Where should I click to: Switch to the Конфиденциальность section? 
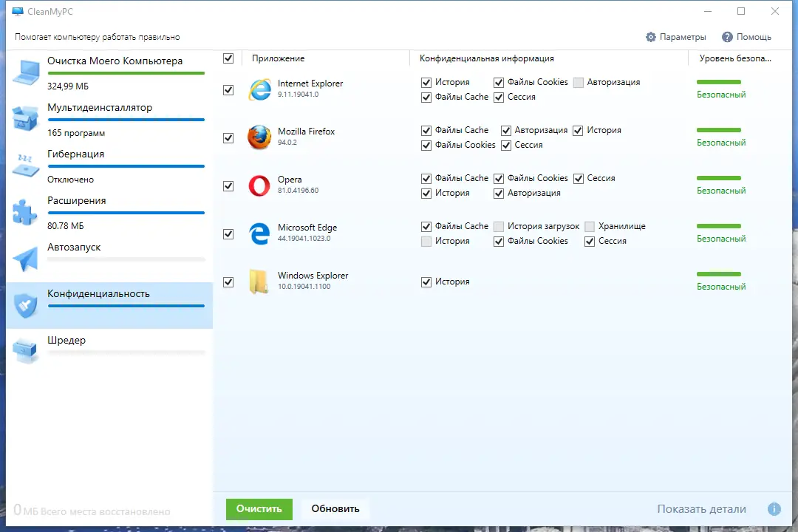click(x=109, y=305)
